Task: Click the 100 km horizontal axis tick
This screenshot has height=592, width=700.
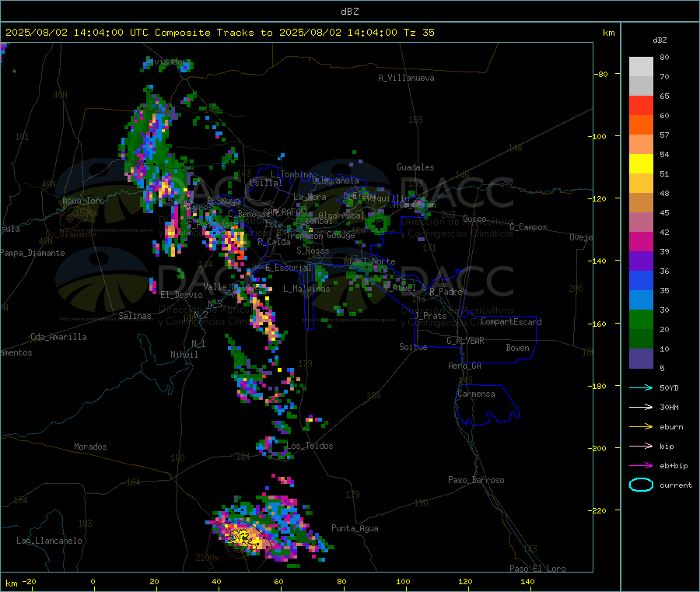Action: (403, 581)
